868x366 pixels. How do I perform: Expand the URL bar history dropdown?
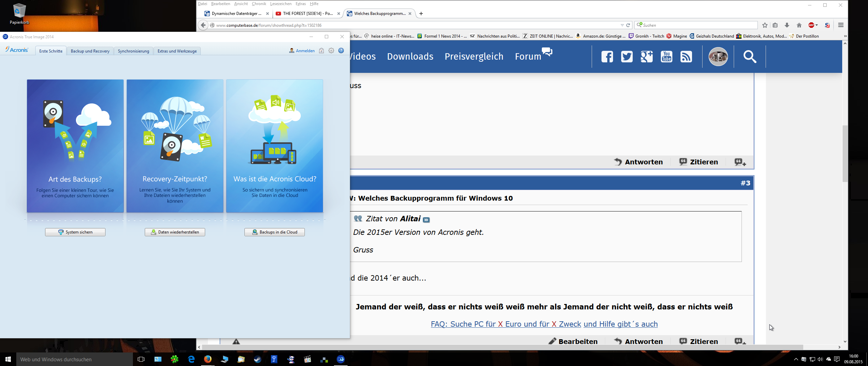622,25
